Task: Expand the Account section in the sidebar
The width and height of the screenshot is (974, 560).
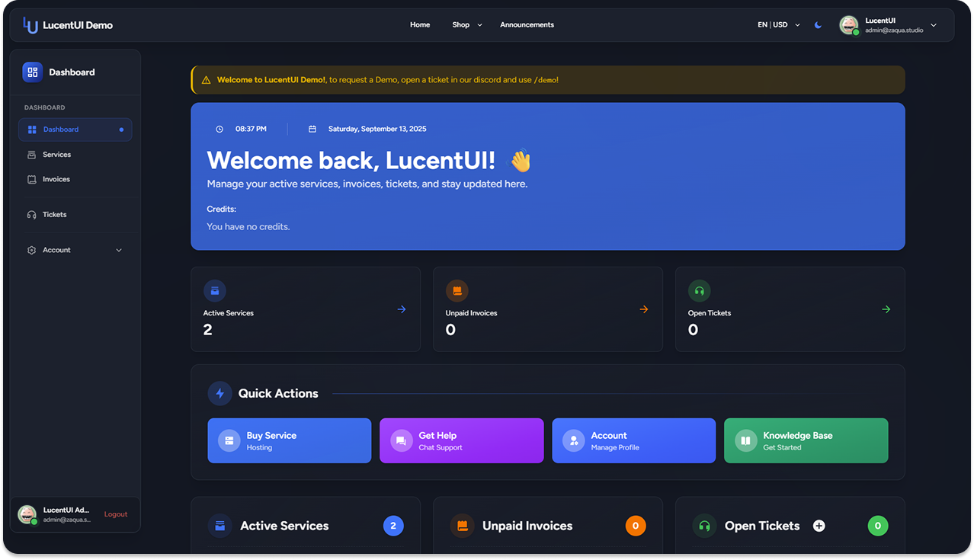Action: pos(75,249)
